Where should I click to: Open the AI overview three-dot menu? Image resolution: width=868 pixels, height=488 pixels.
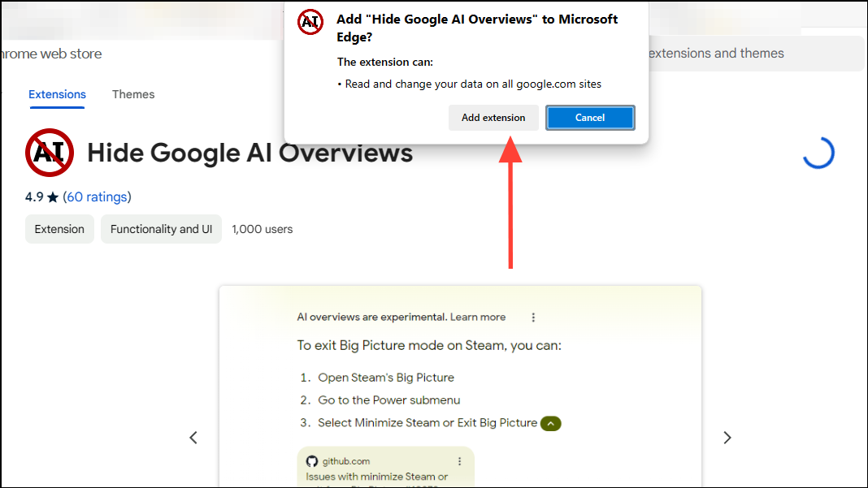533,317
